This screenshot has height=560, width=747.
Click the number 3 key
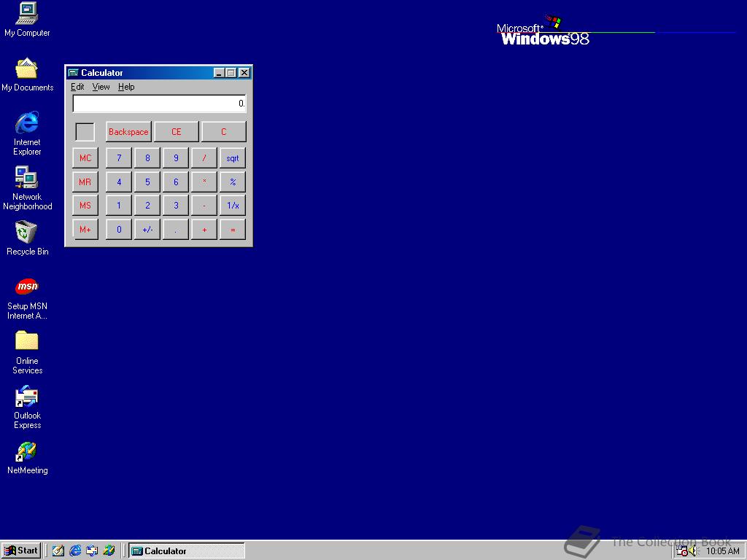(176, 205)
